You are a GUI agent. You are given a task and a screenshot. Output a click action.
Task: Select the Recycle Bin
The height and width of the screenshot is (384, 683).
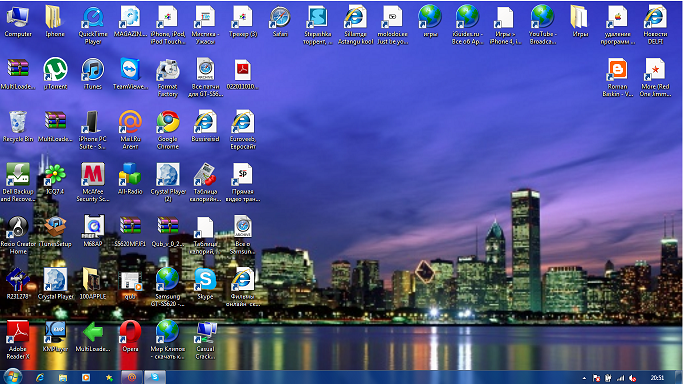tap(18, 127)
